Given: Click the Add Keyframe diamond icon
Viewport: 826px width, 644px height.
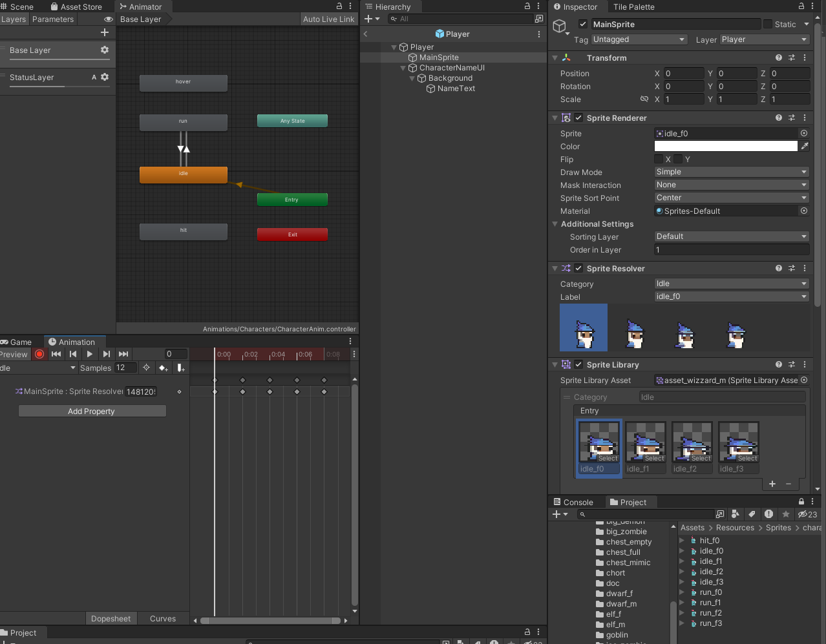Looking at the screenshot, I should pyautogui.click(x=163, y=368).
